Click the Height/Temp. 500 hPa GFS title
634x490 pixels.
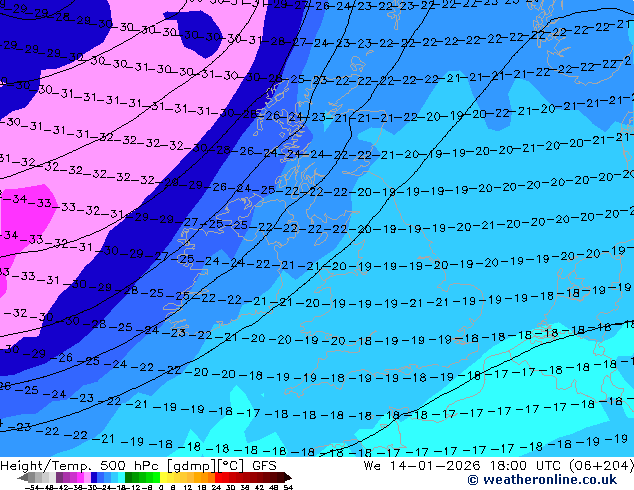(138, 465)
